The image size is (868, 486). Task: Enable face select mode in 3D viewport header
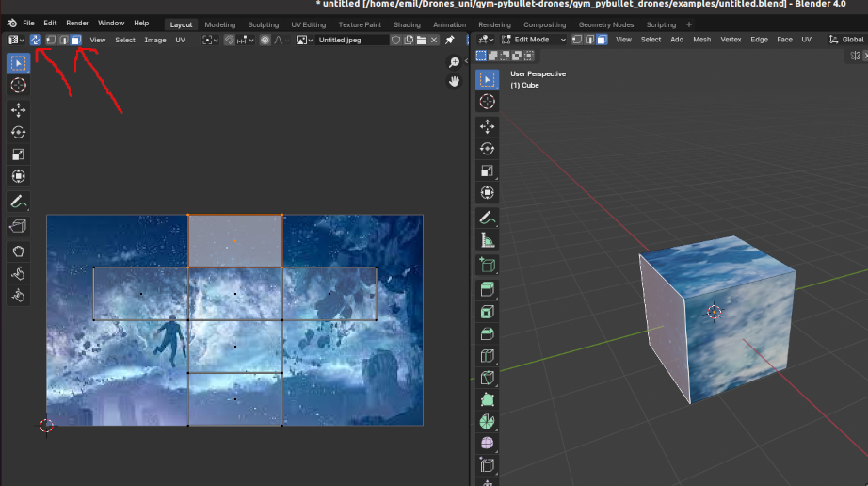[602, 40]
